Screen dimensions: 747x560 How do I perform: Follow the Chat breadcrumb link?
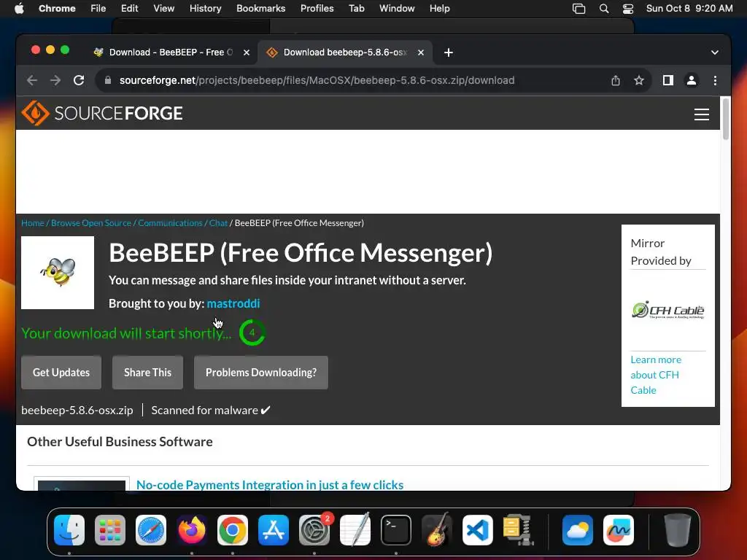tap(219, 223)
